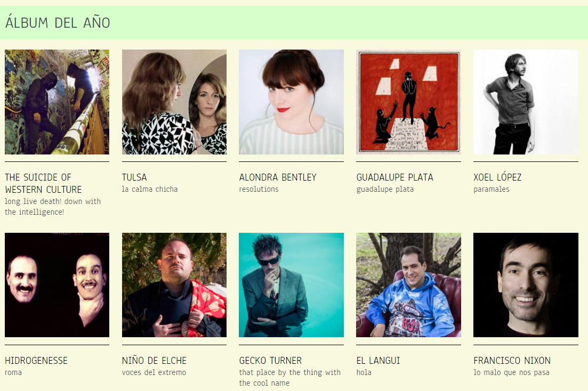
Task: Open the Hidrogenesse artist title
Action: (36, 361)
